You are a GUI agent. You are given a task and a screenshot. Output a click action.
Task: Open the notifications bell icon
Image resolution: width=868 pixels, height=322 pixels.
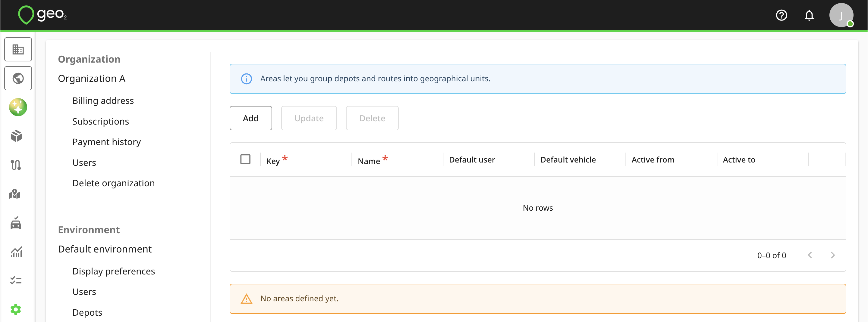click(809, 15)
